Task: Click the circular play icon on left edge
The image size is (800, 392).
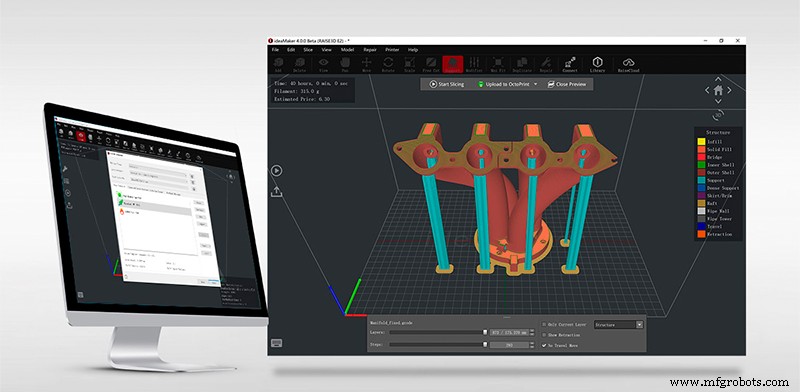Action: pyautogui.click(x=276, y=170)
